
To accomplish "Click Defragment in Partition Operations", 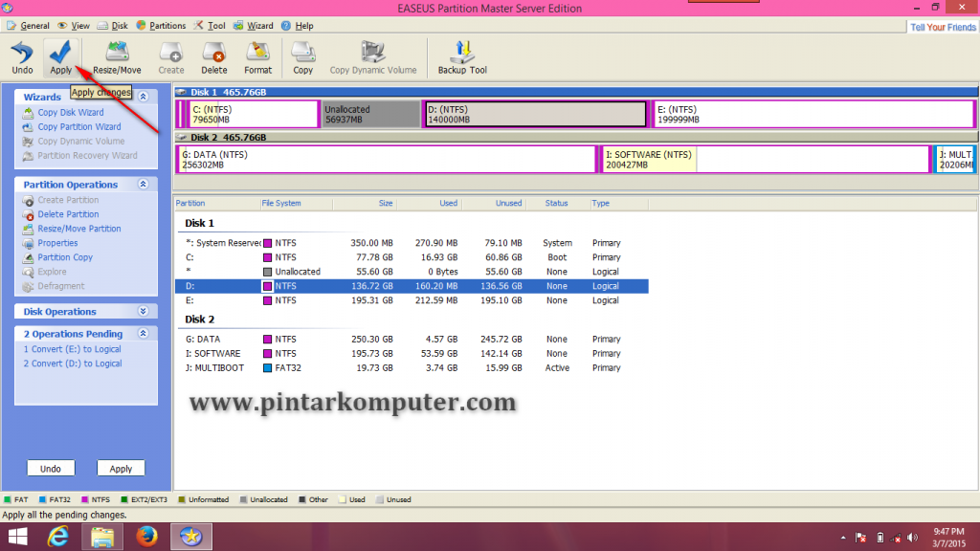I will pos(54,286).
